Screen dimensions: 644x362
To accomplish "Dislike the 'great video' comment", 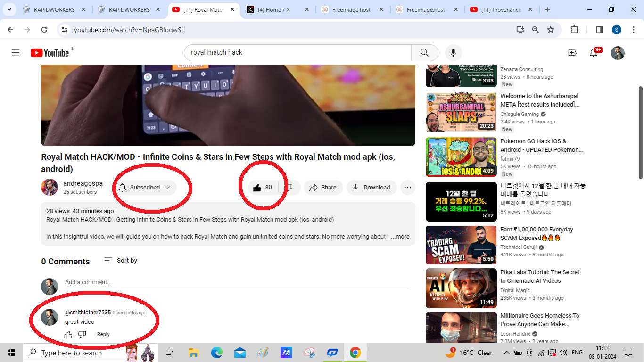I will tap(82, 335).
